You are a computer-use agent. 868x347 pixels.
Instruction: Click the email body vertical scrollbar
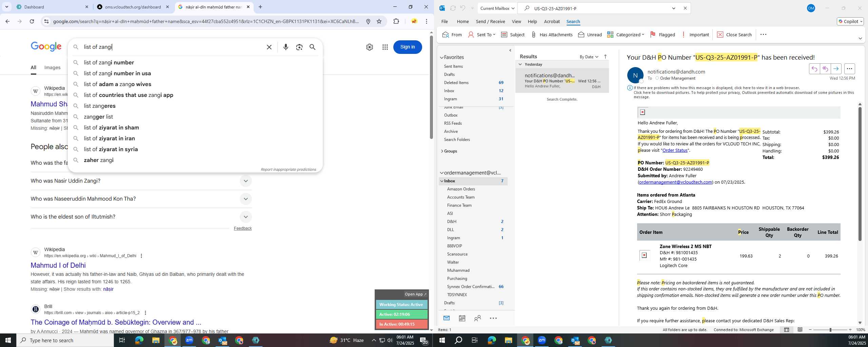click(x=860, y=173)
